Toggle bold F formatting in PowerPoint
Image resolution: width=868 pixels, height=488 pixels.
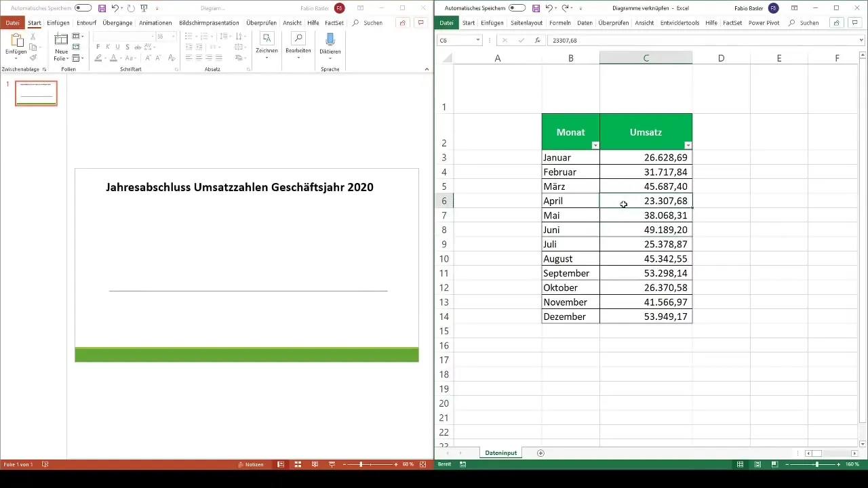click(x=98, y=47)
